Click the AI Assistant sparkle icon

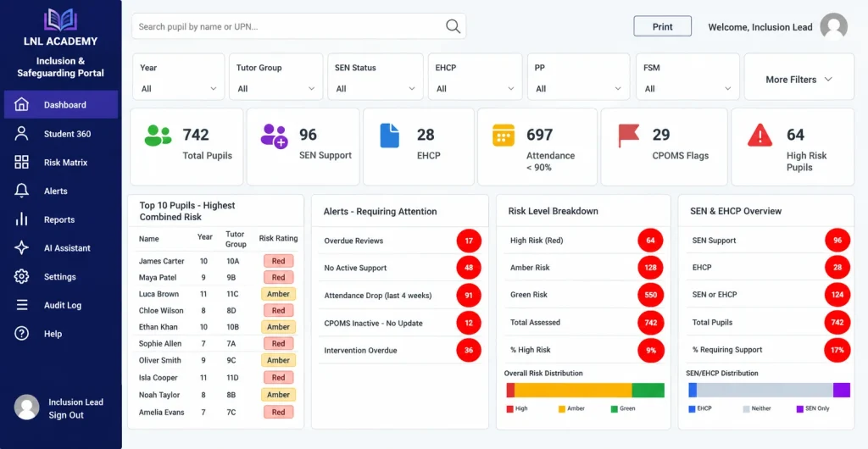point(21,247)
